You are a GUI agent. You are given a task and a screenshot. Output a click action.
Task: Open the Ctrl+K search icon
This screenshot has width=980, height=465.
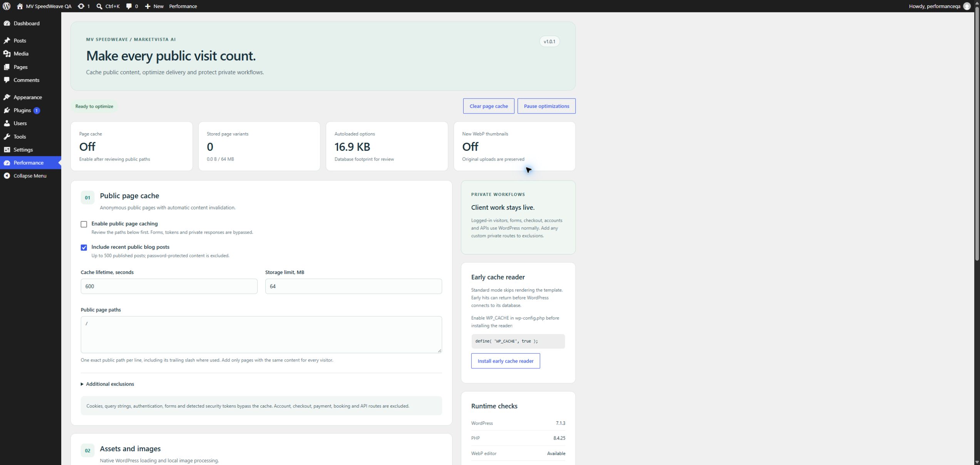99,6
